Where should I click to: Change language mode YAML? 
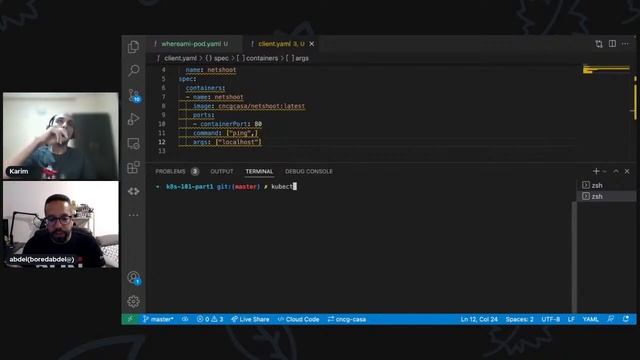(x=591, y=319)
